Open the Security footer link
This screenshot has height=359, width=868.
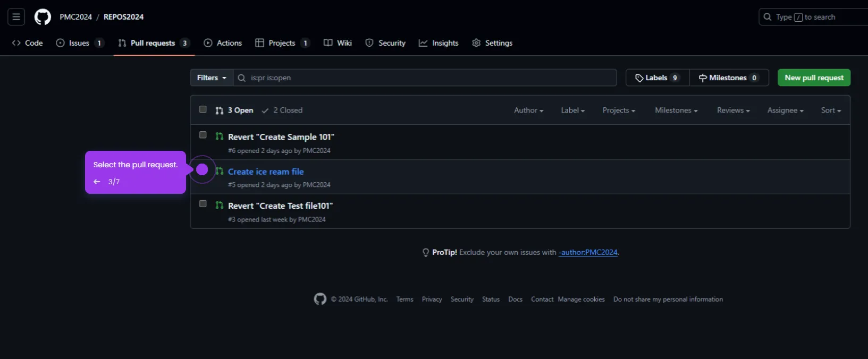click(x=462, y=300)
